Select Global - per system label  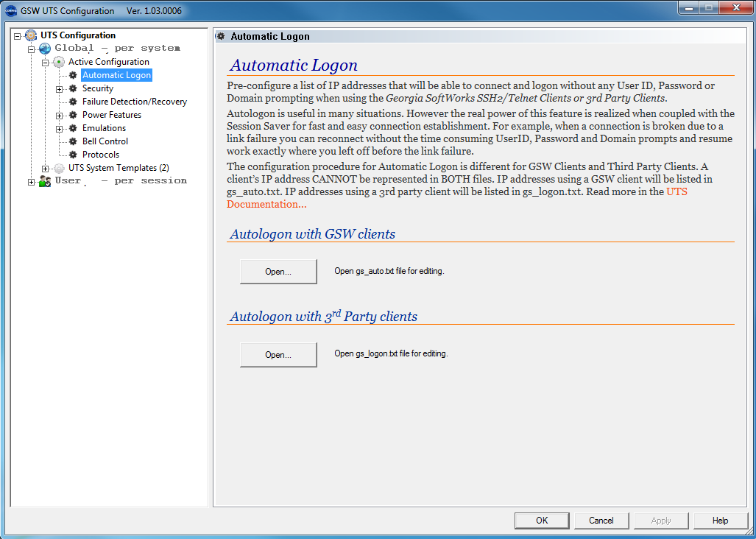tap(118, 48)
